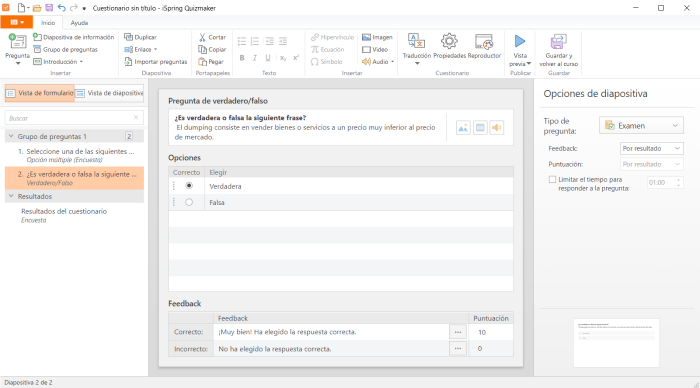Apply numbered list

tap(255, 41)
